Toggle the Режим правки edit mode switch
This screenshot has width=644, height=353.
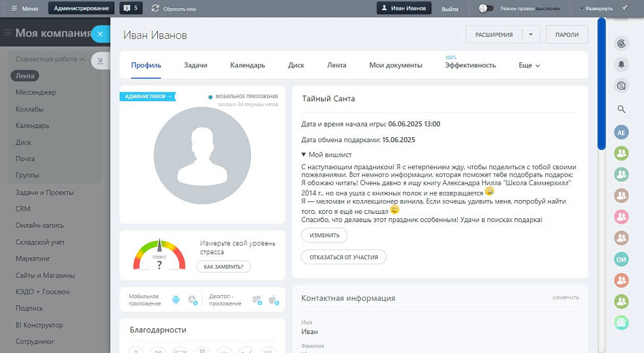pyautogui.click(x=486, y=8)
